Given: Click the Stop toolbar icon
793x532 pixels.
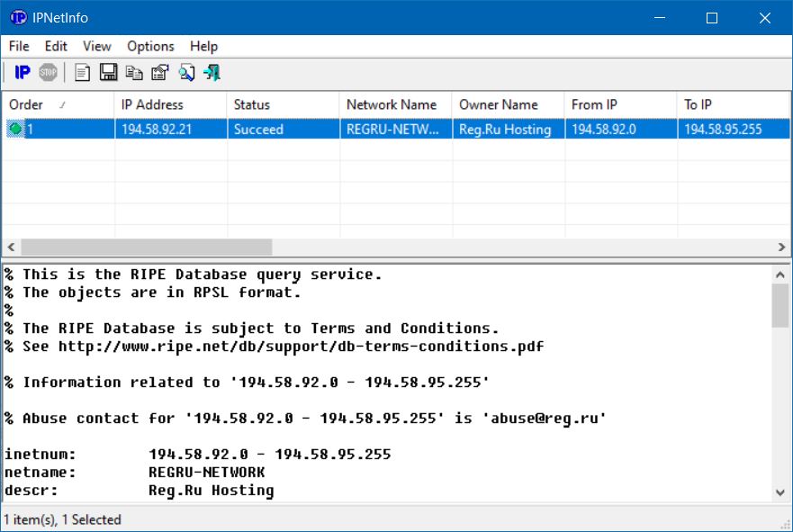Looking at the screenshot, I should [48, 73].
